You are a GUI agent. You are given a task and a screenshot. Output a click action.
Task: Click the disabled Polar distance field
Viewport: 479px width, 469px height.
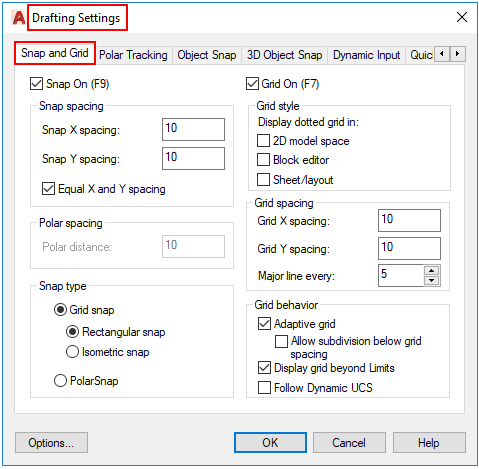click(193, 246)
